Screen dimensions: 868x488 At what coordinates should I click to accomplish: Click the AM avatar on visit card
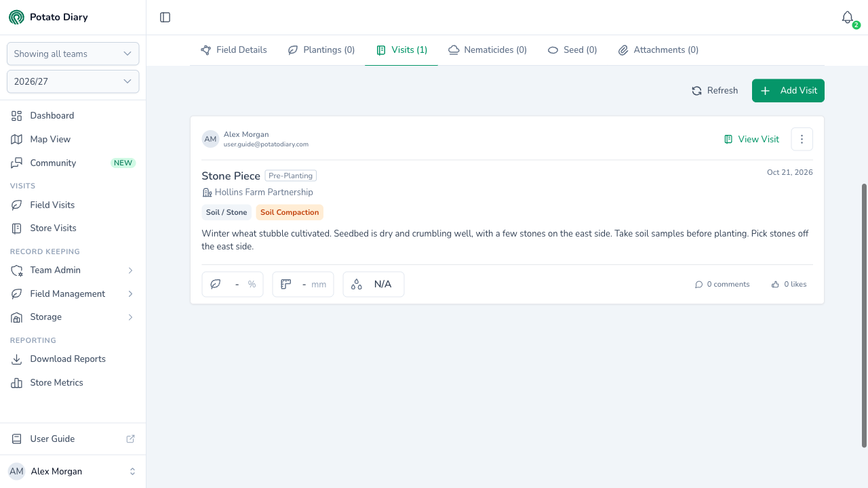[x=210, y=139]
